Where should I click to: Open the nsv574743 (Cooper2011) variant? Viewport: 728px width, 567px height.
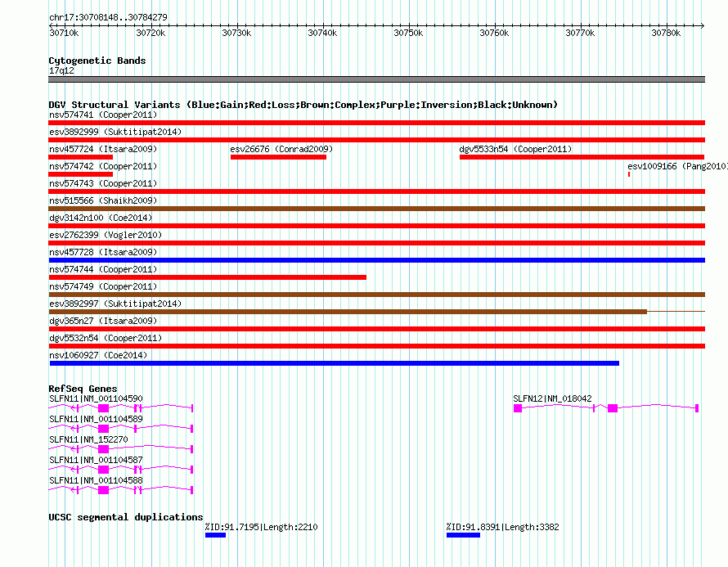point(103,183)
